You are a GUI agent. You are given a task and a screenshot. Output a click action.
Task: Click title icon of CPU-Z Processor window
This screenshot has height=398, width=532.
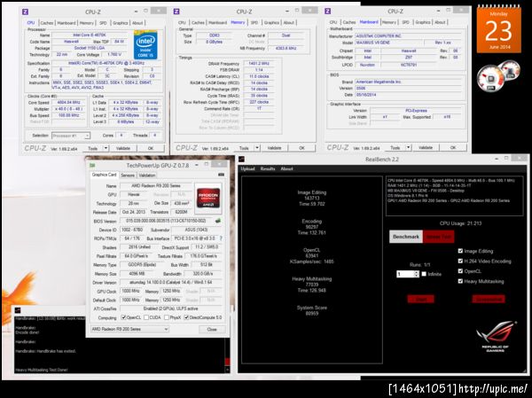point(25,12)
